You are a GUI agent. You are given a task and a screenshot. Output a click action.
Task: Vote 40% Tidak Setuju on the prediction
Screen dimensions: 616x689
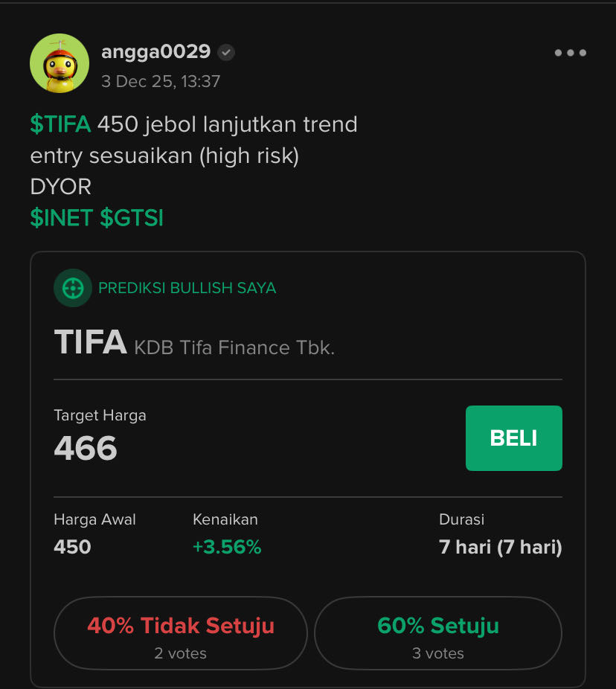tap(180, 633)
